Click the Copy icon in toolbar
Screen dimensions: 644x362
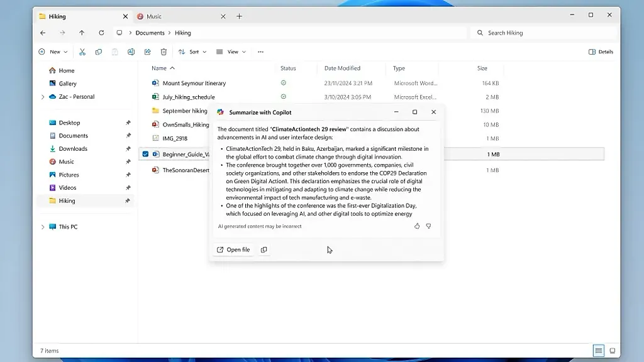pyautogui.click(x=99, y=52)
